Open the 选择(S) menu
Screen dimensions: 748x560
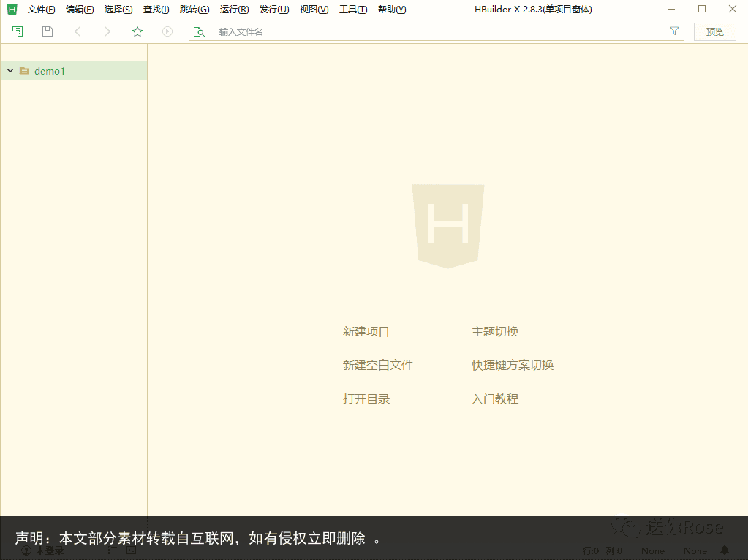click(x=118, y=10)
